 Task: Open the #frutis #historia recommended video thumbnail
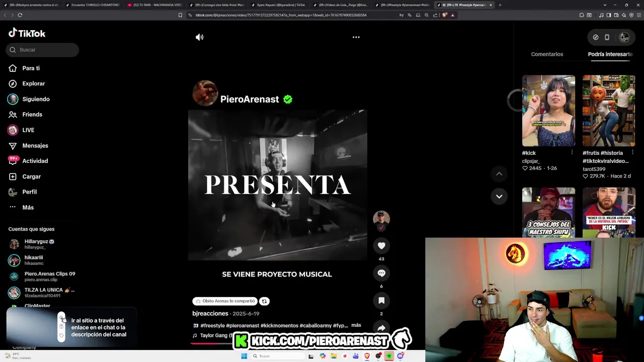click(x=609, y=111)
